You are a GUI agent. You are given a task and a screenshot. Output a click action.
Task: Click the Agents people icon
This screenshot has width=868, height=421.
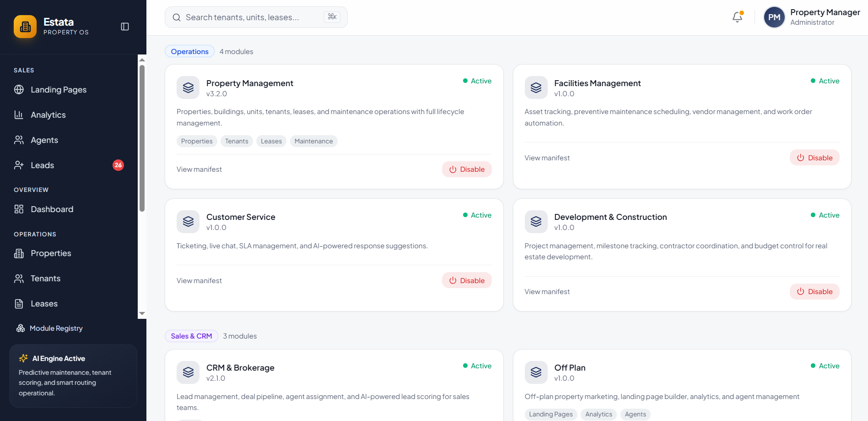(19, 140)
